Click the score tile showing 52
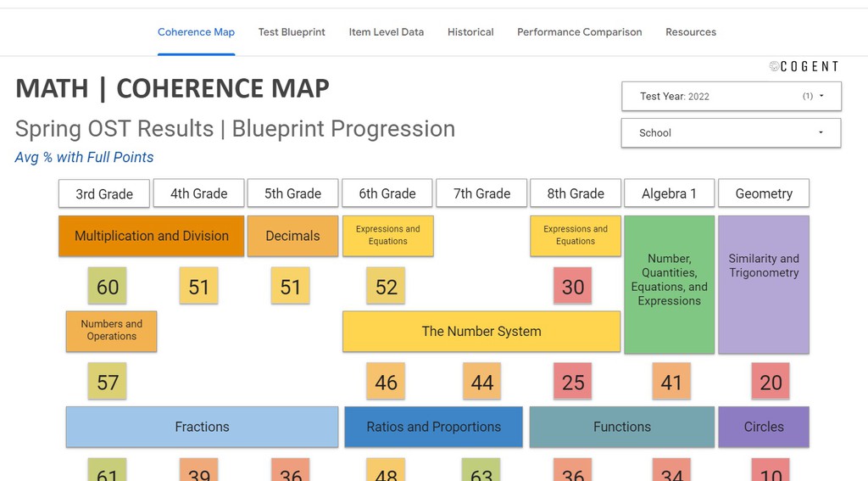The width and height of the screenshot is (868, 481). pos(386,286)
